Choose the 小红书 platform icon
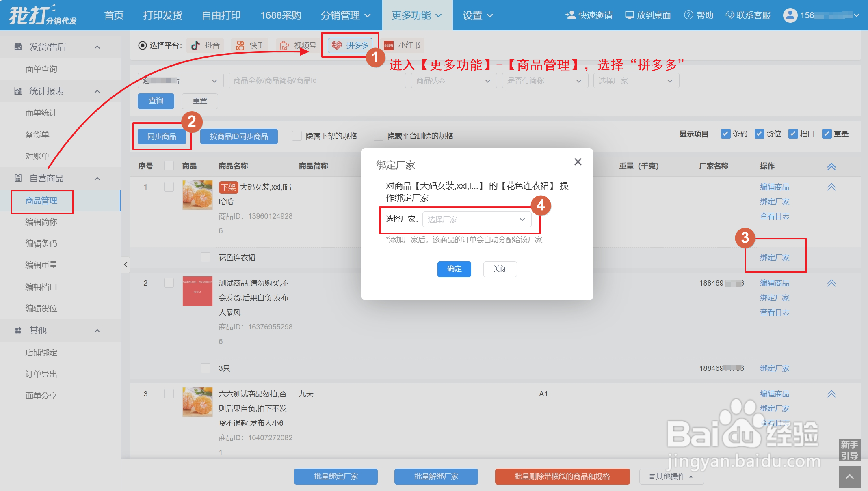 (x=389, y=45)
